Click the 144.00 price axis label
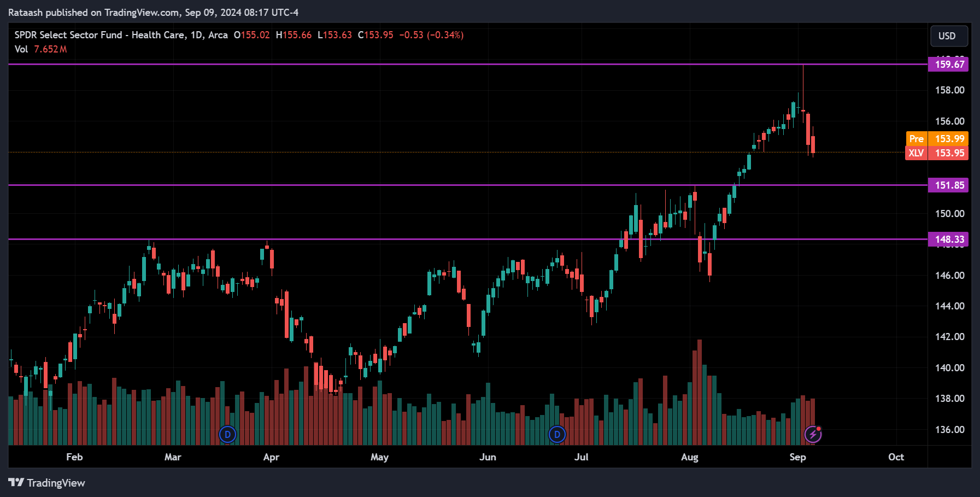Screen dimensions: 980x497 pos(949,306)
